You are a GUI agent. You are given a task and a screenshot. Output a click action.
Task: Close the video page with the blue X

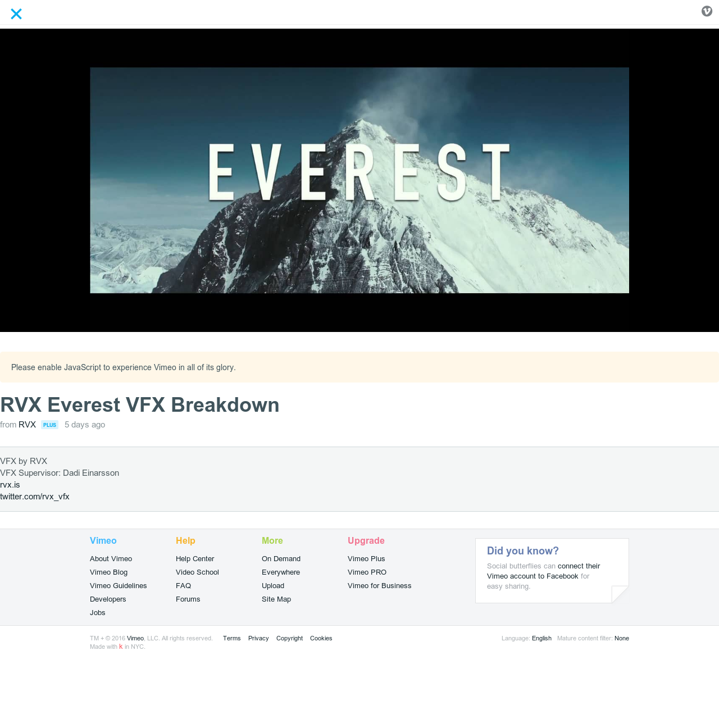16,14
